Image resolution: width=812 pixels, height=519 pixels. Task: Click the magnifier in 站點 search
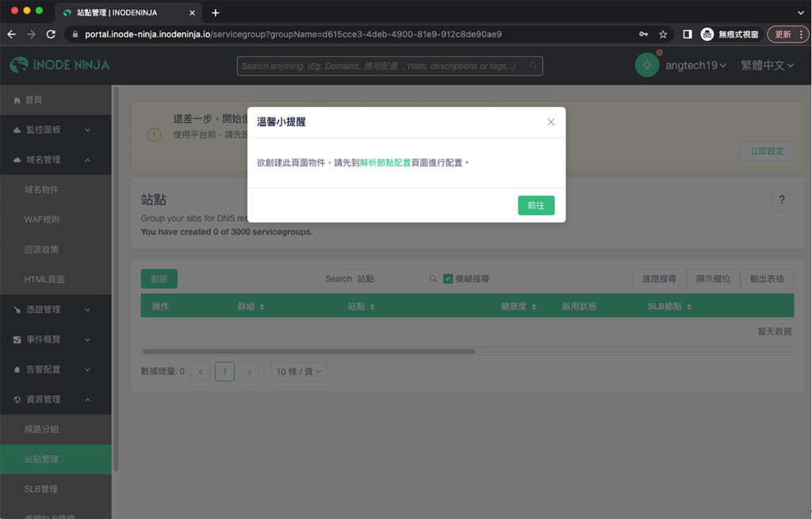click(433, 279)
